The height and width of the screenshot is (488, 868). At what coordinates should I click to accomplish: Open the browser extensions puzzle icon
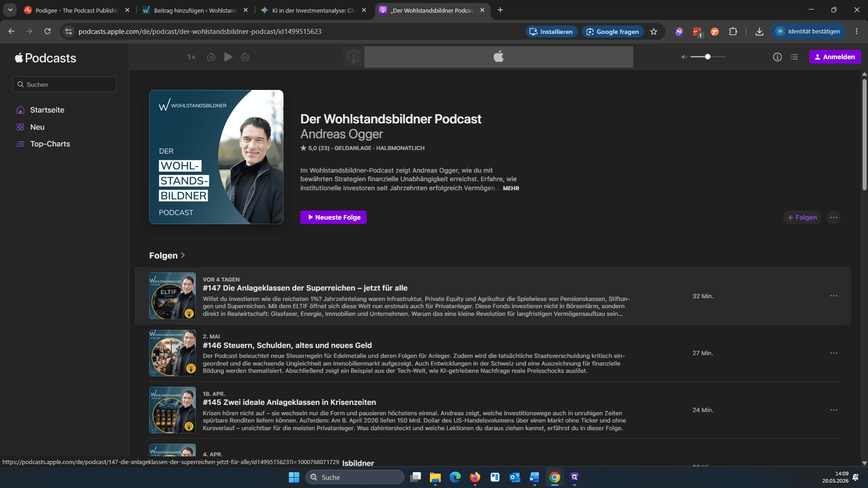(x=733, y=32)
